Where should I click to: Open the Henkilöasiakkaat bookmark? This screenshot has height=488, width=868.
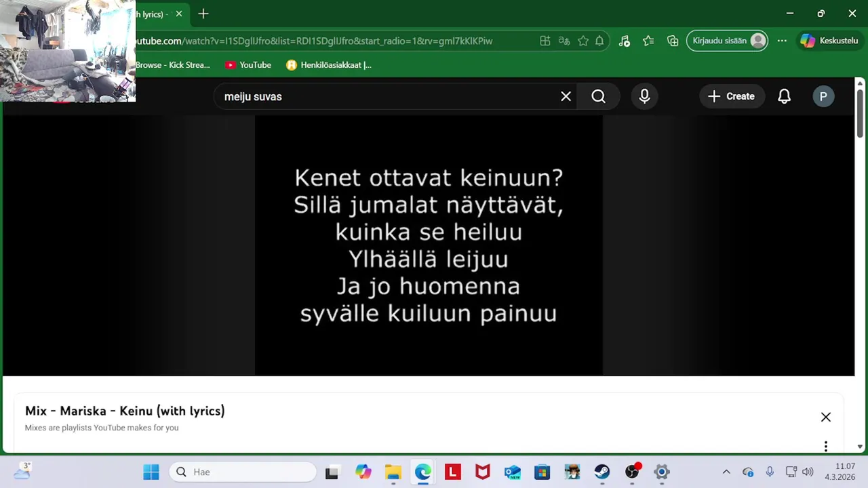[329, 65]
